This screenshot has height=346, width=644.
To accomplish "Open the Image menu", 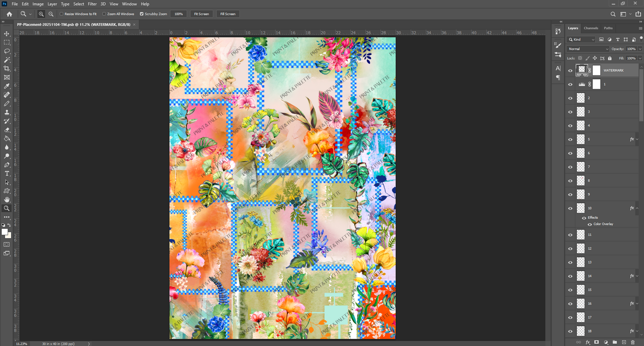I will (x=38, y=4).
